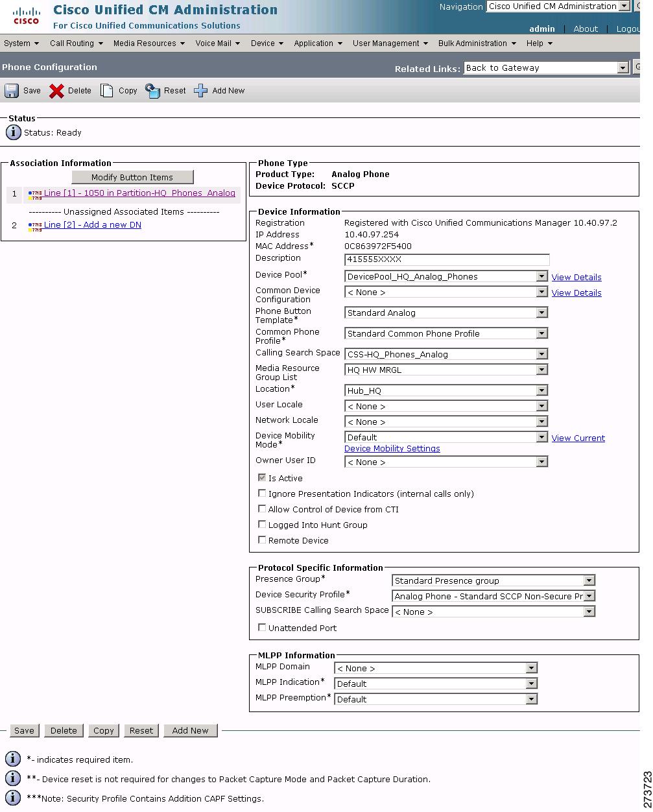Screen dimensions: 653x812
Task: Click the View Current link
Action: pyautogui.click(x=578, y=438)
